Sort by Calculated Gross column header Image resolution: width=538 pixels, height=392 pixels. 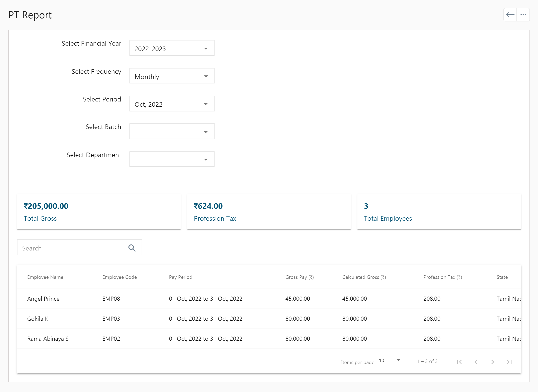364,277
